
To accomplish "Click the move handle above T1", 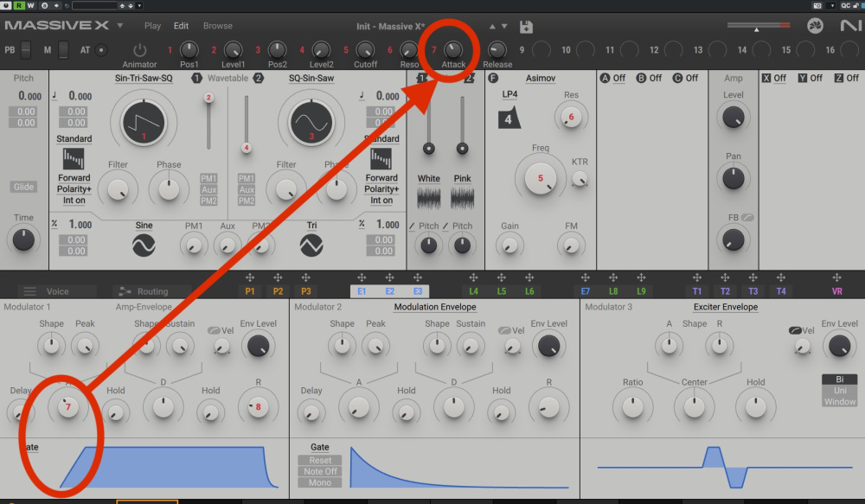I will [x=696, y=278].
